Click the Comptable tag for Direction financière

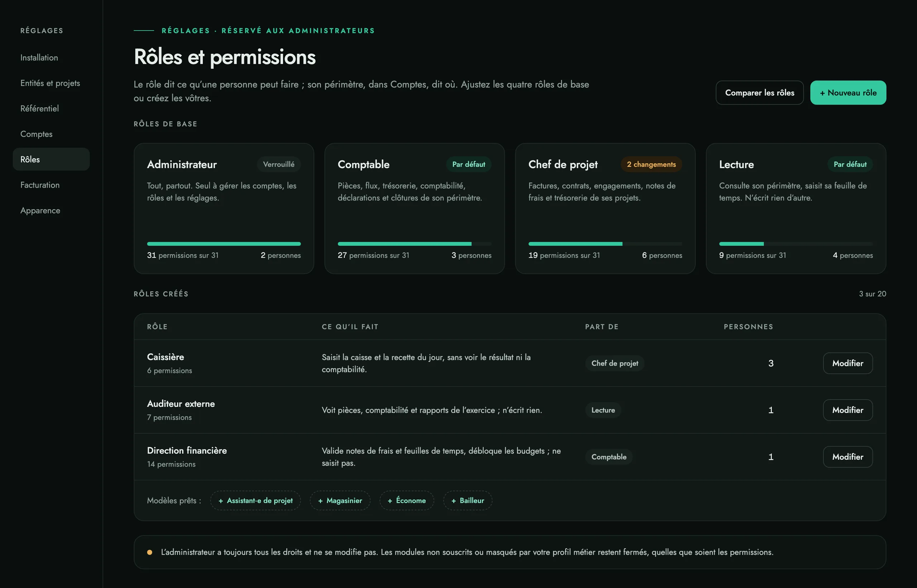tap(609, 457)
